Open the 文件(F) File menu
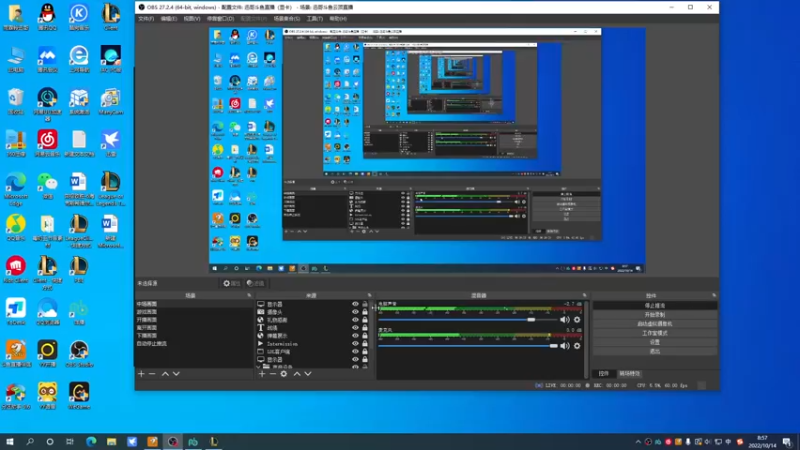This screenshot has width=800, height=450. point(146,19)
